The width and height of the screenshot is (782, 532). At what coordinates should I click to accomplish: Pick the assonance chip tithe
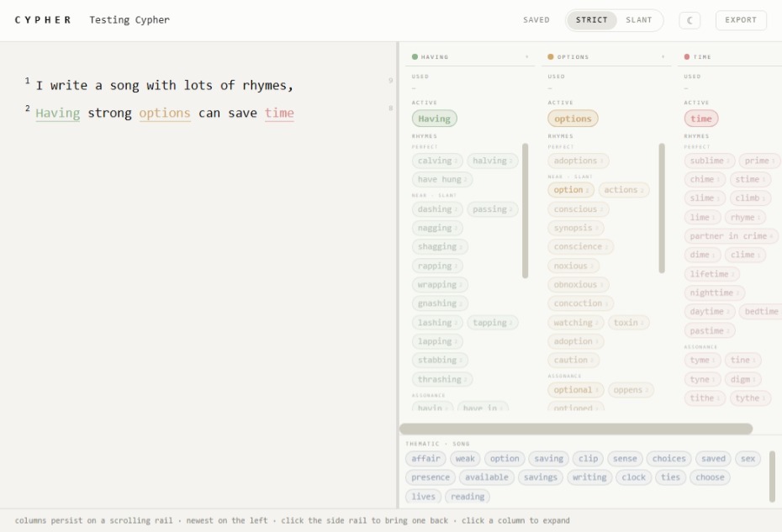coord(704,398)
